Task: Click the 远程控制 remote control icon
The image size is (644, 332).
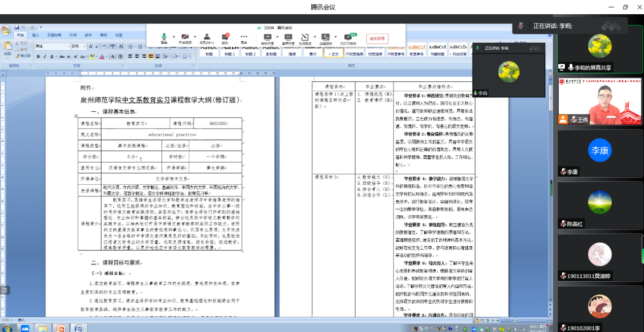Action: 326,38
